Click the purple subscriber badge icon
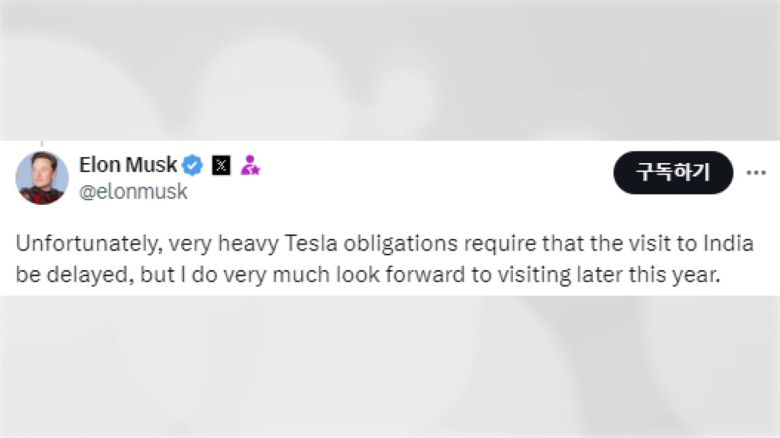The height and width of the screenshot is (438, 780). 250,165
